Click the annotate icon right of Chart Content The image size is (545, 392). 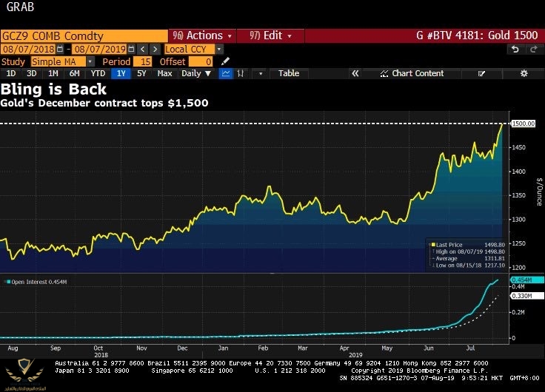(483, 73)
